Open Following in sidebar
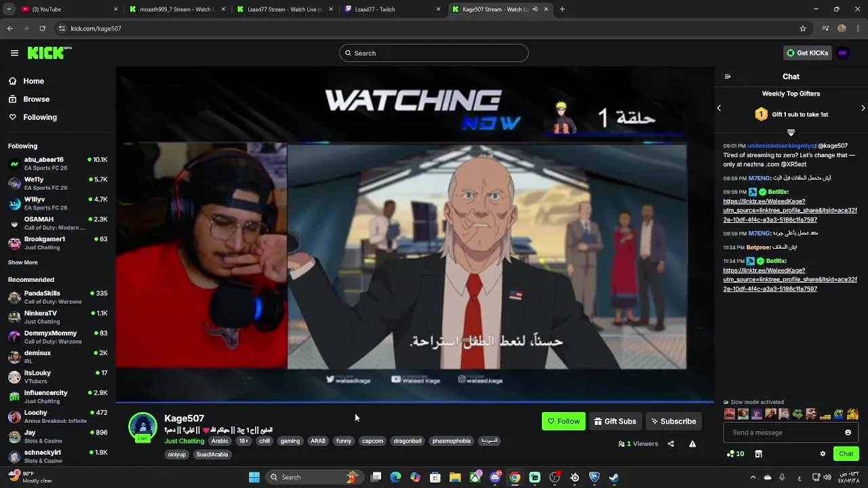 point(33,117)
